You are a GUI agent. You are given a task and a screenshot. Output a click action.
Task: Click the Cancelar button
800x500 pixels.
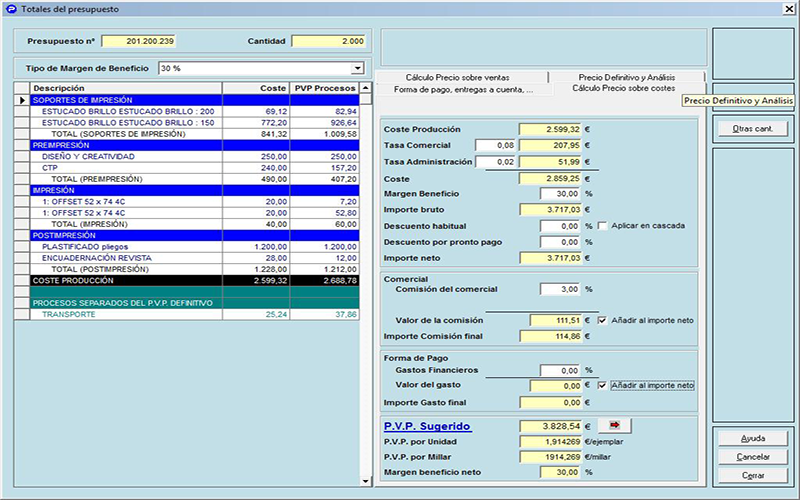(753, 457)
